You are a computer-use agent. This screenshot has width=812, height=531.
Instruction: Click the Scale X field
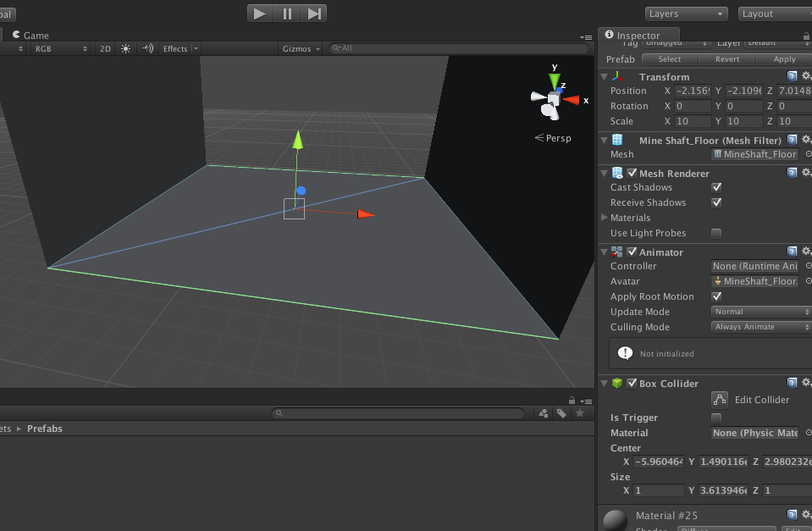point(693,121)
